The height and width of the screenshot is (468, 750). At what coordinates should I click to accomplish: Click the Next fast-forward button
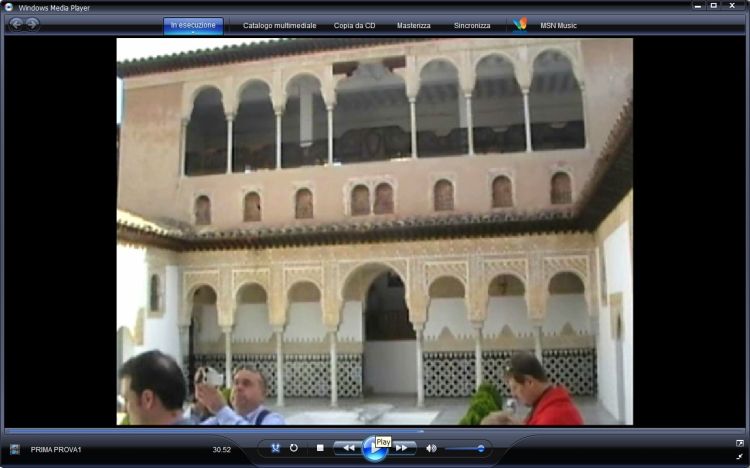(402, 448)
